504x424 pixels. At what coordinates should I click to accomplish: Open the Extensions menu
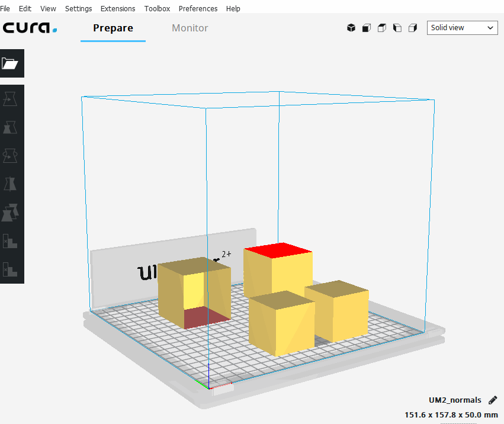click(117, 8)
